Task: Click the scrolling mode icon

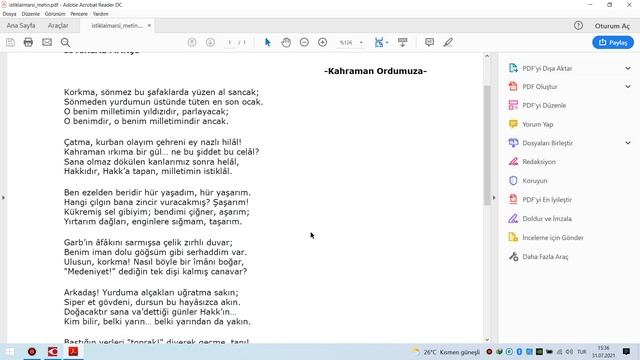Action: pos(402,42)
